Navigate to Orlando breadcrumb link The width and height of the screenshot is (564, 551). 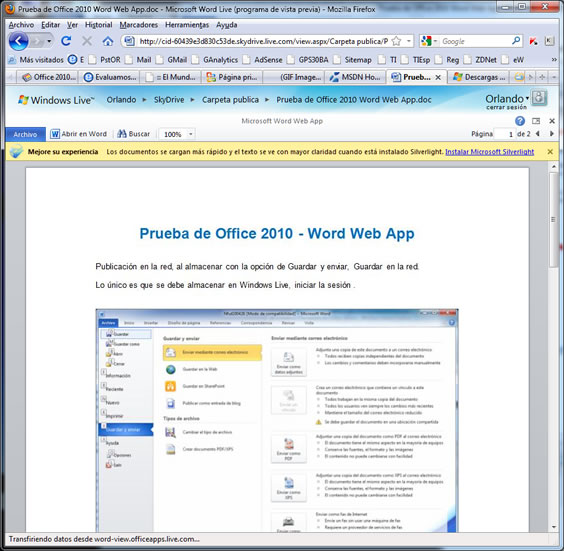(121, 100)
